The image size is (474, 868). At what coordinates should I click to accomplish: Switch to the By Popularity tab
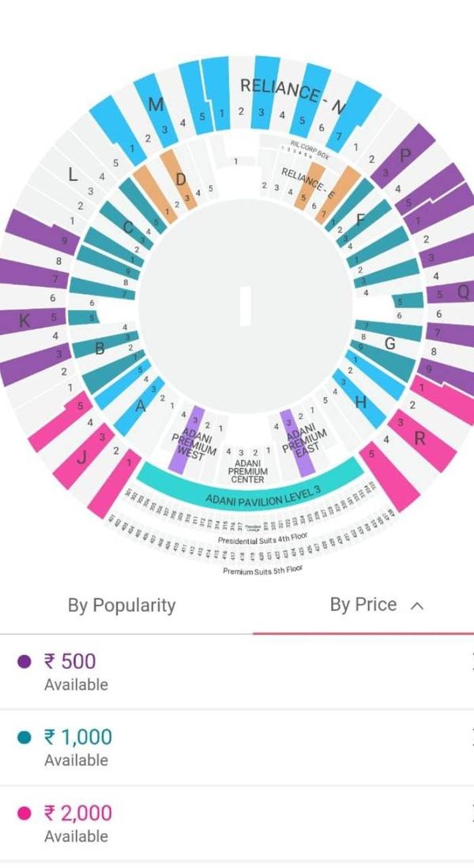[x=122, y=605]
